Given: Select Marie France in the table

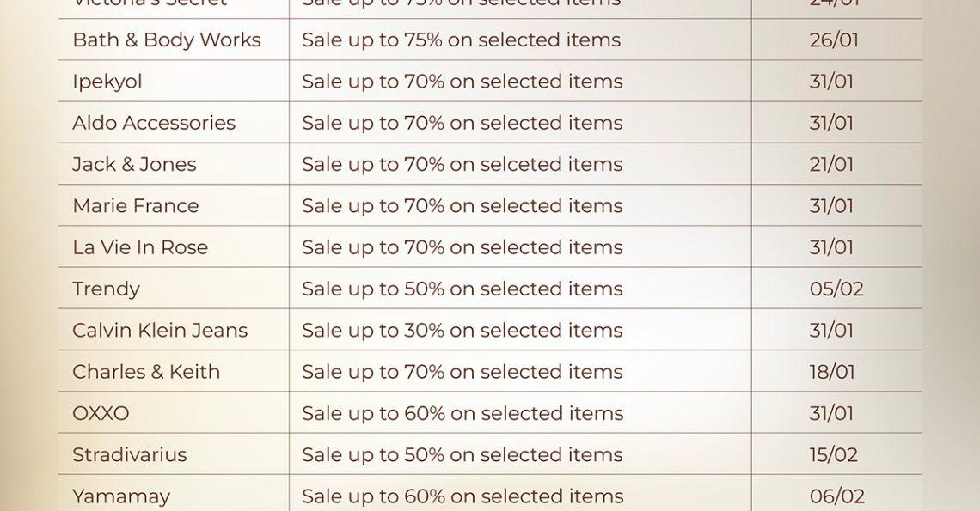Looking at the screenshot, I should pyautogui.click(x=136, y=206).
